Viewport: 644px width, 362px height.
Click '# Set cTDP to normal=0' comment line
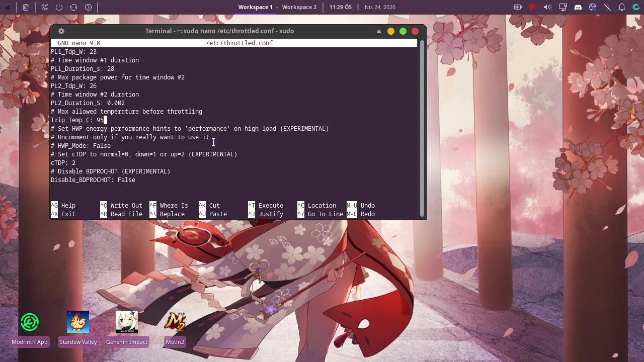pyautogui.click(x=144, y=154)
